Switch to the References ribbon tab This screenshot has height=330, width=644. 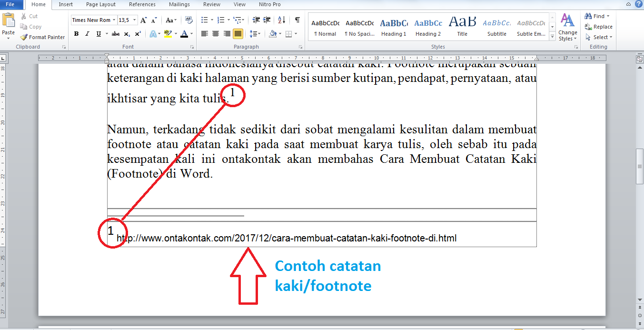[142, 4]
